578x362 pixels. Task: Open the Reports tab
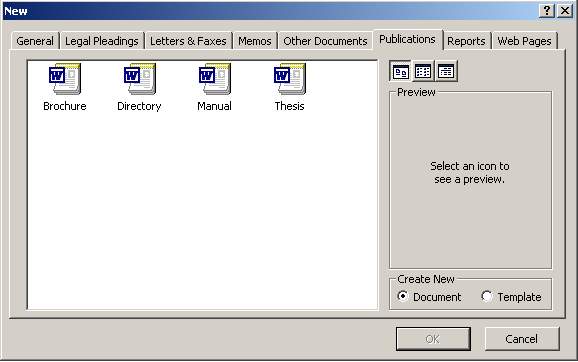pyautogui.click(x=466, y=41)
